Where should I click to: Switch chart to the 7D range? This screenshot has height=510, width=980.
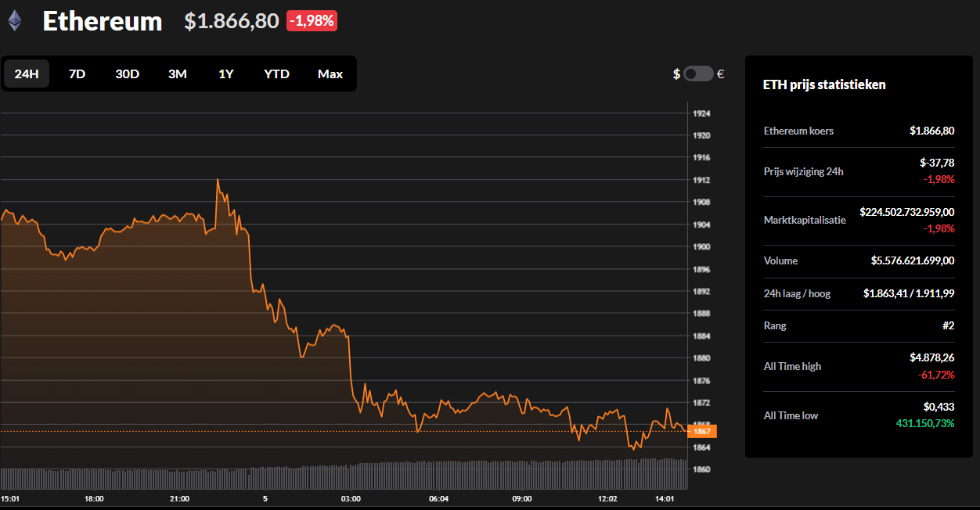tap(77, 74)
